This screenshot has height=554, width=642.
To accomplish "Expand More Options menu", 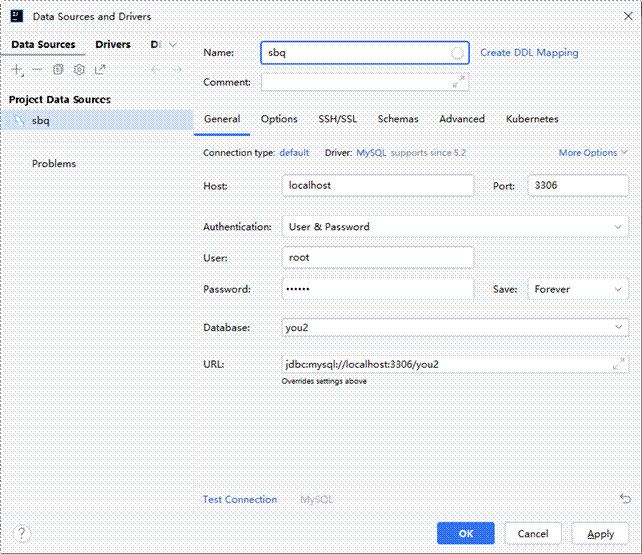I will point(593,153).
